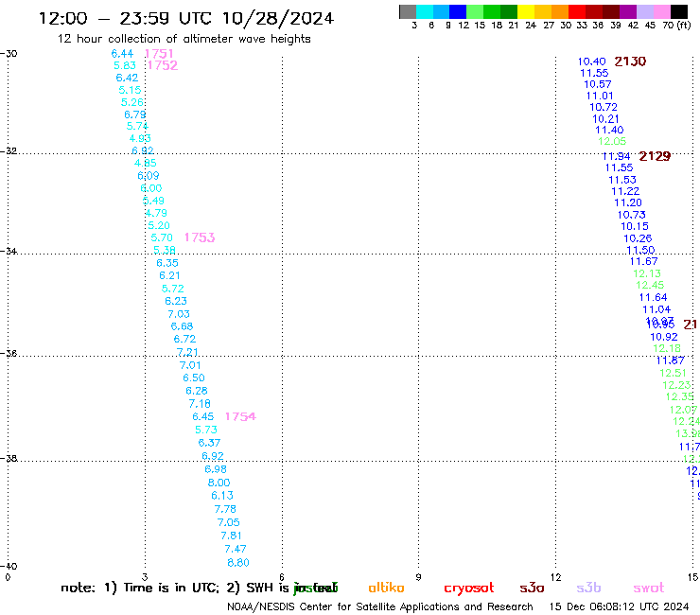The width and height of the screenshot is (700, 615).
Task: Click the pink time label '1752'
Action: tap(163, 65)
